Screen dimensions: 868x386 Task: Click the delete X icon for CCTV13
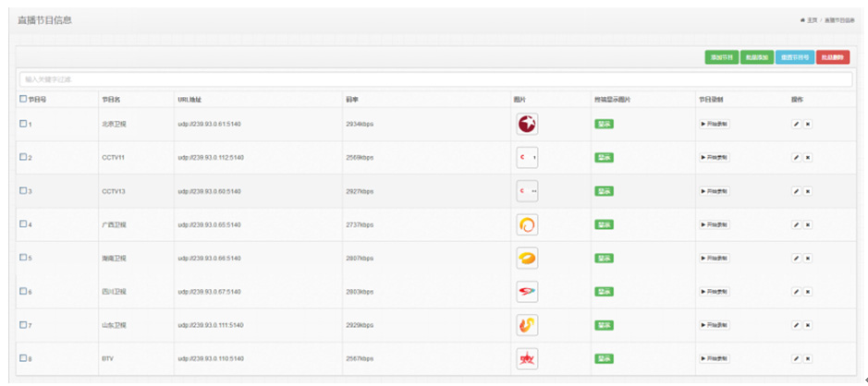807,191
